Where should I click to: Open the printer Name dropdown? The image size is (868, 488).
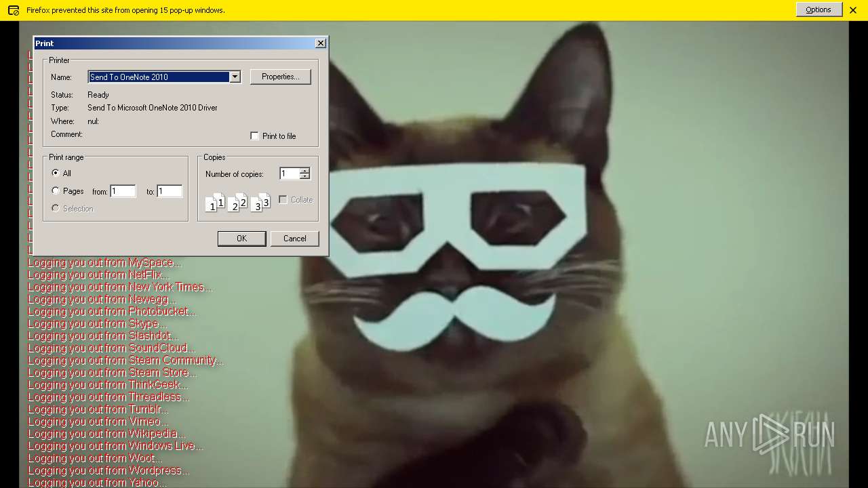[235, 77]
